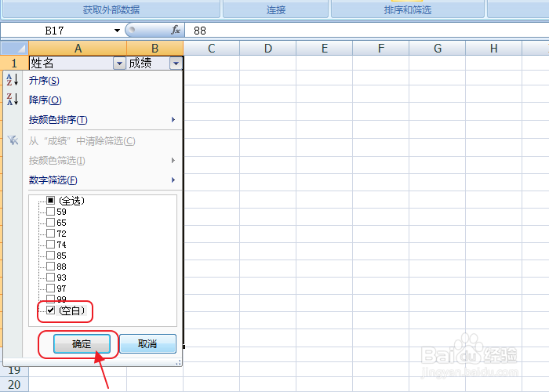This screenshot has height=392, width=549.
Task: Check the 85 filter checkbox
Action: 50,255
